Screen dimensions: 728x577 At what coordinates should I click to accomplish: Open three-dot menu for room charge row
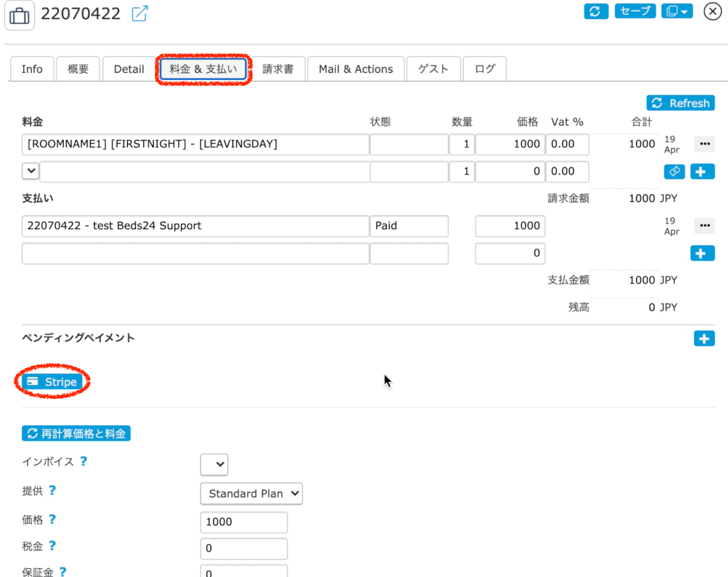pyautogui.click(x=704, y=144)
